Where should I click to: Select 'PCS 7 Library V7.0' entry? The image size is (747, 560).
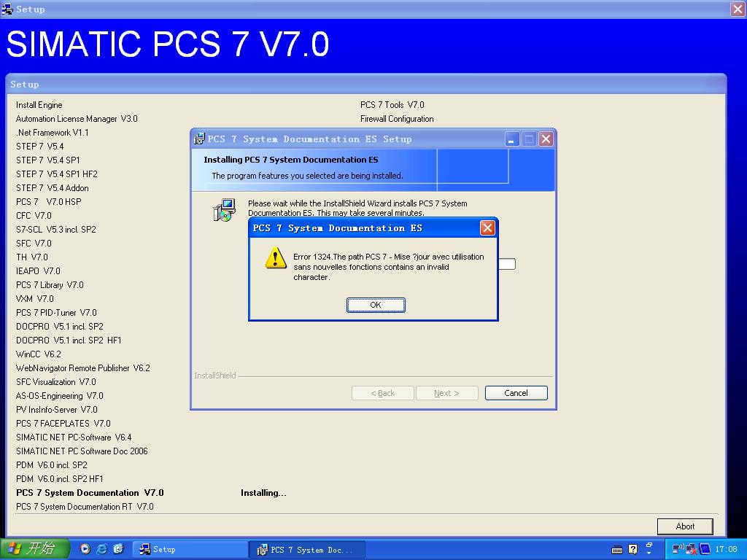point(50,285)
